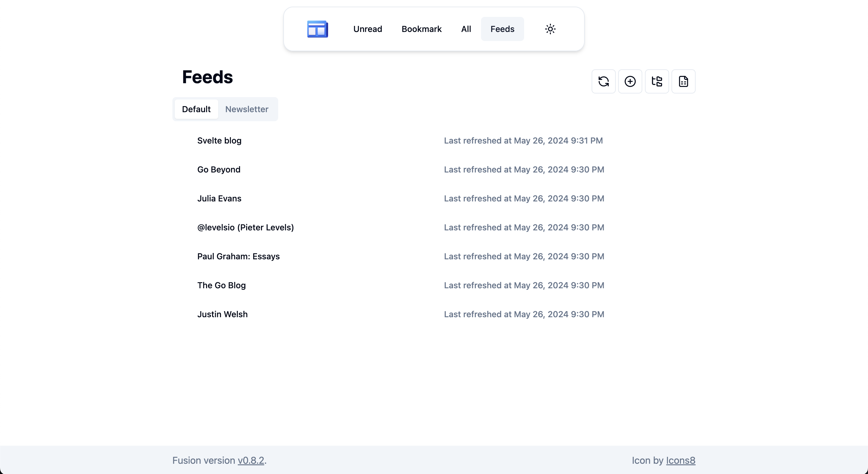Switch to the All items tab
This screenshot has height=474, width=868.
pyautogui.click(x=466, y=29)
